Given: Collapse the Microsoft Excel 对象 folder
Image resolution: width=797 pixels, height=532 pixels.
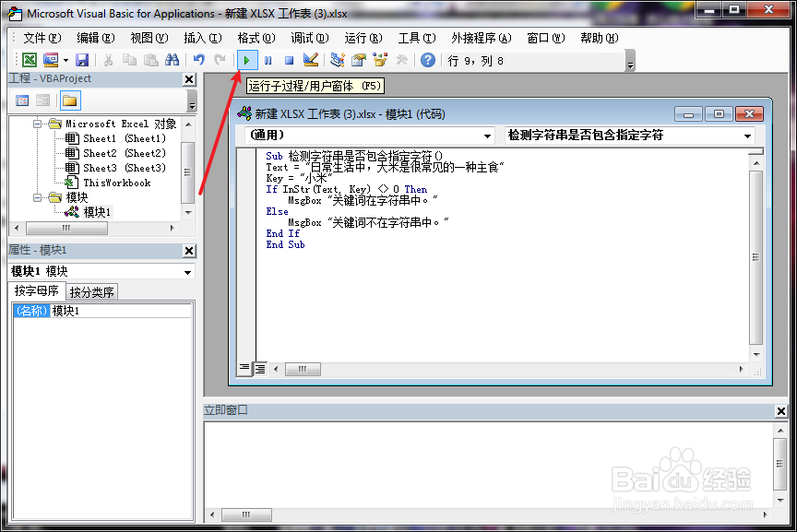Looking at the screenshot, I should [x=37, y=124].
